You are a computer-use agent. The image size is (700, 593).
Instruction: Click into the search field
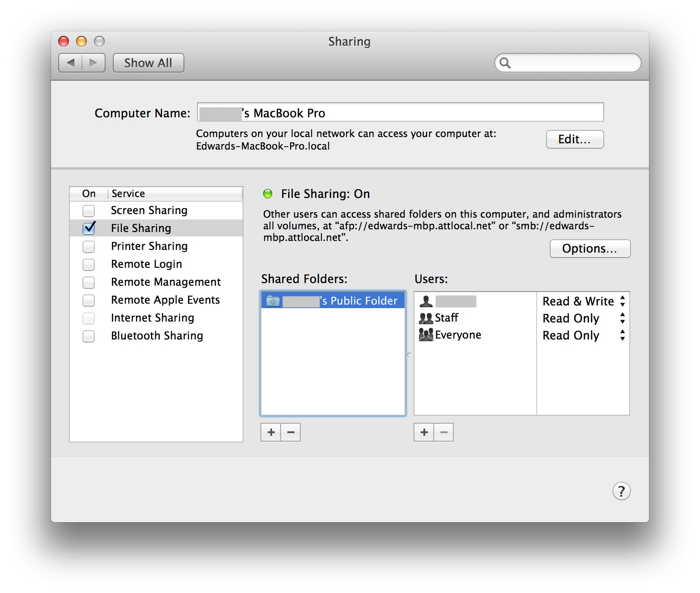click(568, 63)
